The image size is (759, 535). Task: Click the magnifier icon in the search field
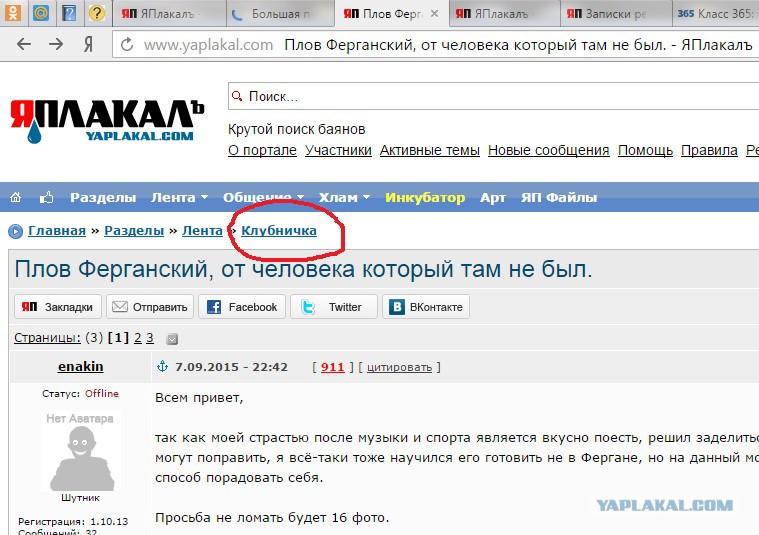tap(237, 96)
